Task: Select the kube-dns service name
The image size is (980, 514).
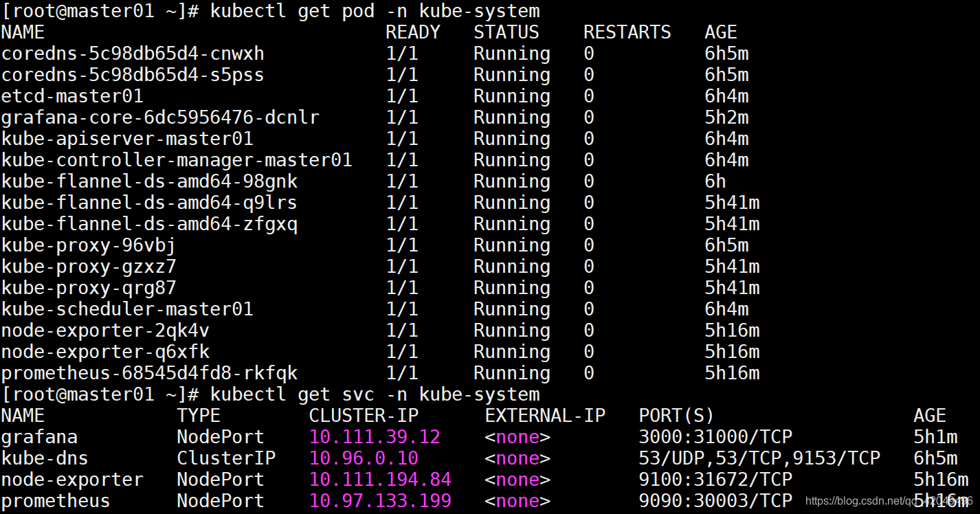Action: click(45, 459)
